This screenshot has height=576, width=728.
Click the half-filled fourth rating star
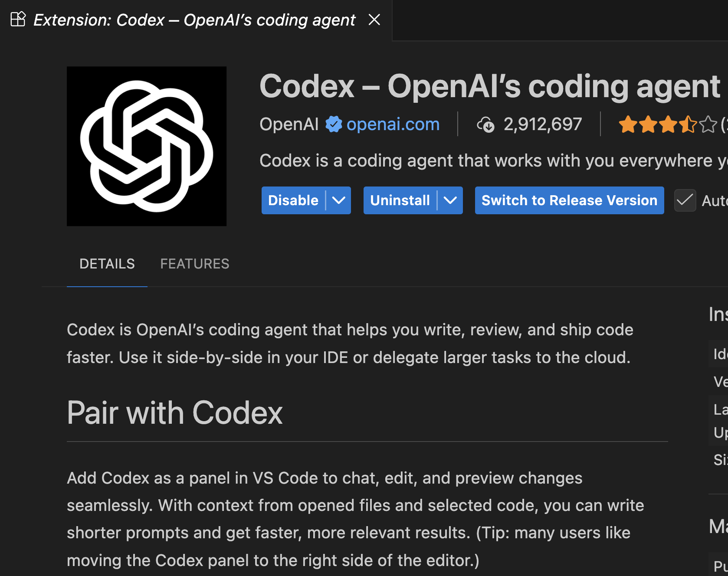688,125
